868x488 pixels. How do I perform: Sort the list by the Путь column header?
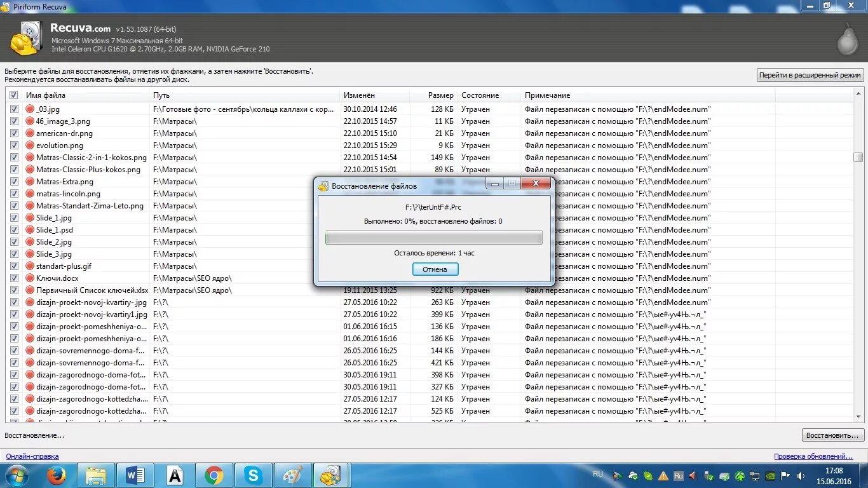tap(245, 95)
